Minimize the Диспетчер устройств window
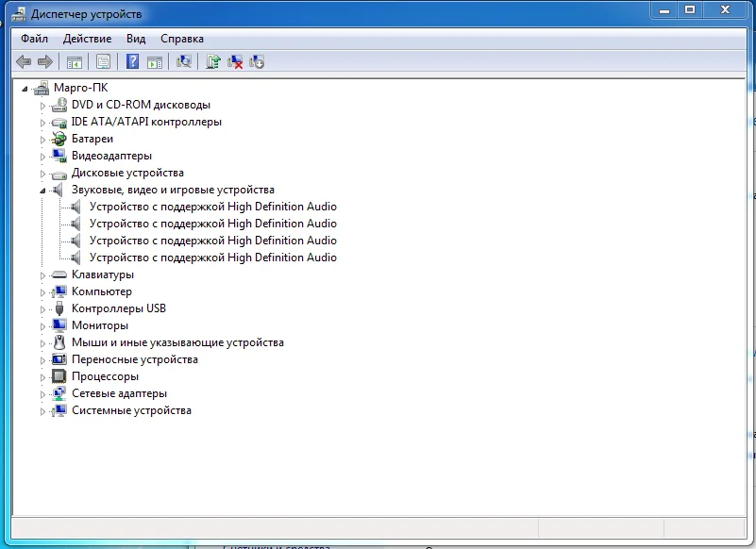The width and height of the screenshot is (756, 549). pyautogui.click(x=664, y=10)
